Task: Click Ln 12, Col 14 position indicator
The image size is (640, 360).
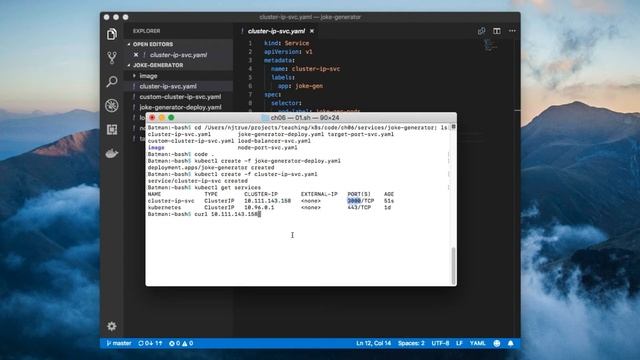Action: pos(373,343)
